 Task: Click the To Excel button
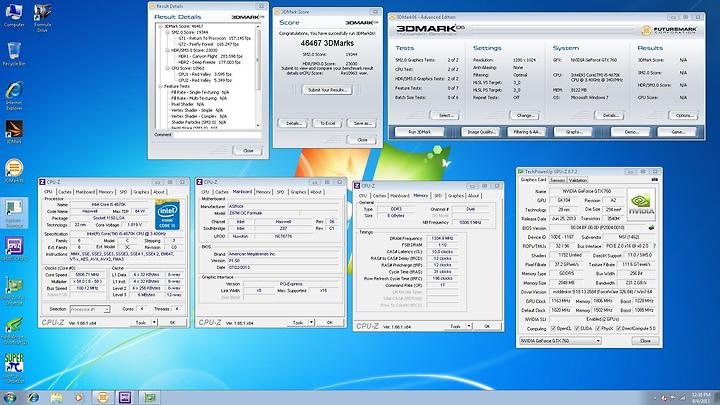pyautogui.click(x=327, y=123)
